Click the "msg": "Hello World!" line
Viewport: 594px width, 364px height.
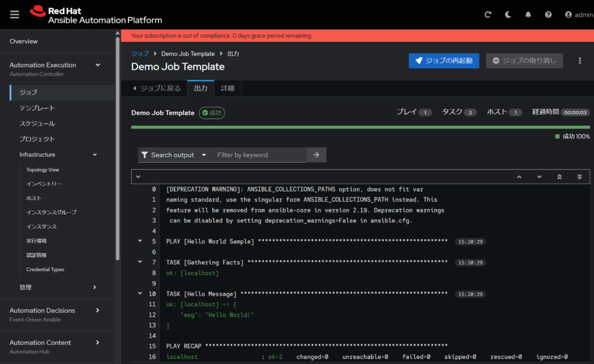217,315
